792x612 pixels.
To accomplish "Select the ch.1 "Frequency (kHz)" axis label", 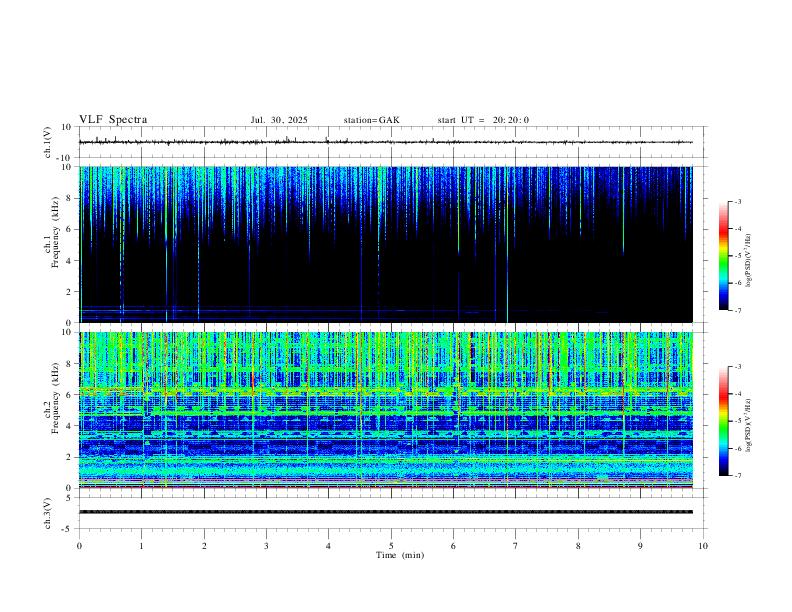I will [55, 232].
